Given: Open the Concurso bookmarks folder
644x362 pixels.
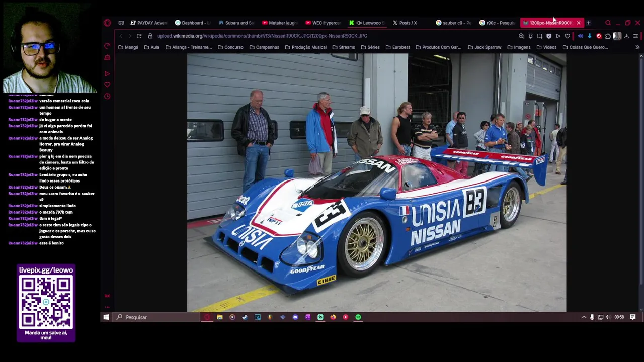Looking at the screenshot, I should coord(230,47).
